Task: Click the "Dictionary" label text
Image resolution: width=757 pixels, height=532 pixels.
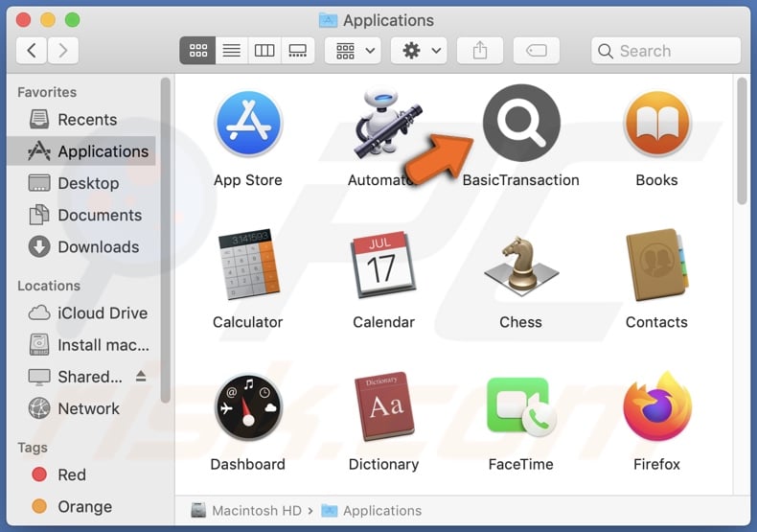Action: (x=384, y=464)
